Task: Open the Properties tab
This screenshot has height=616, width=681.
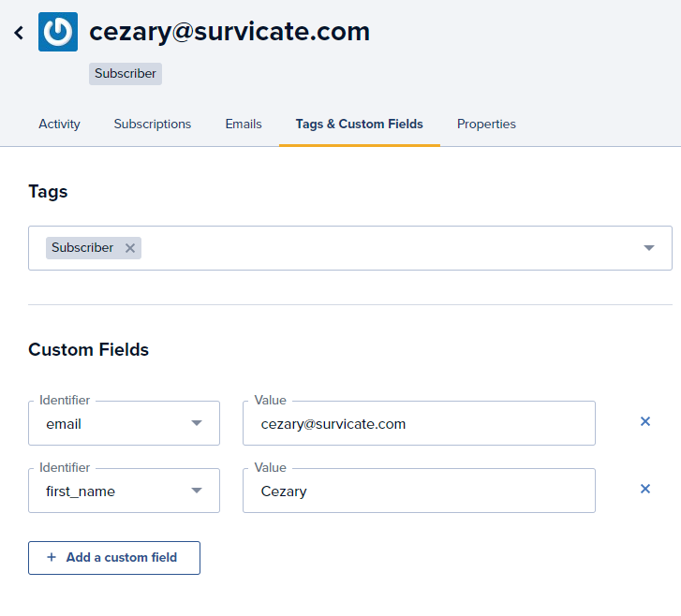Action: (486, 125)
